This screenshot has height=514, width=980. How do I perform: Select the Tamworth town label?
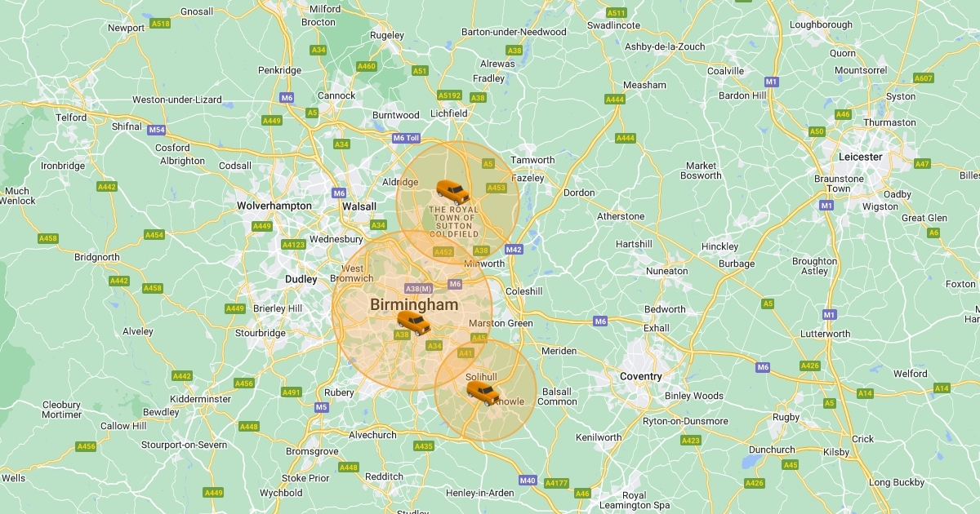[x=532, y=161]
